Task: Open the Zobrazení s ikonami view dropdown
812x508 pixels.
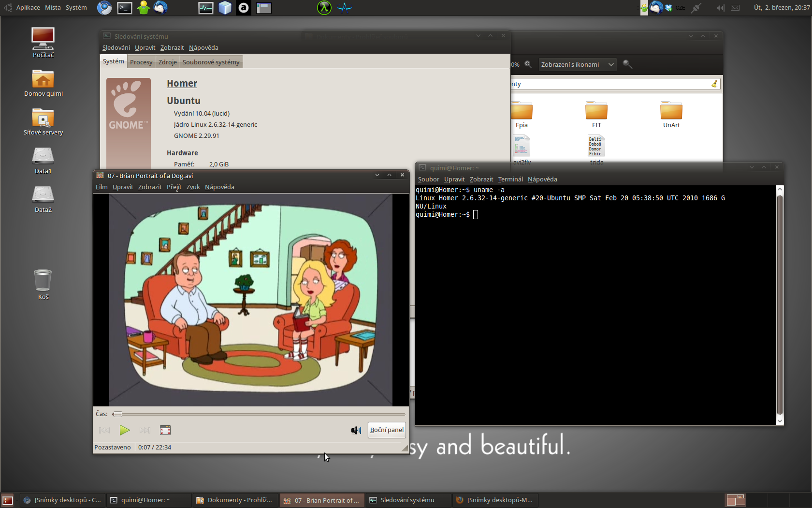Action: click(x=578, y=64)
